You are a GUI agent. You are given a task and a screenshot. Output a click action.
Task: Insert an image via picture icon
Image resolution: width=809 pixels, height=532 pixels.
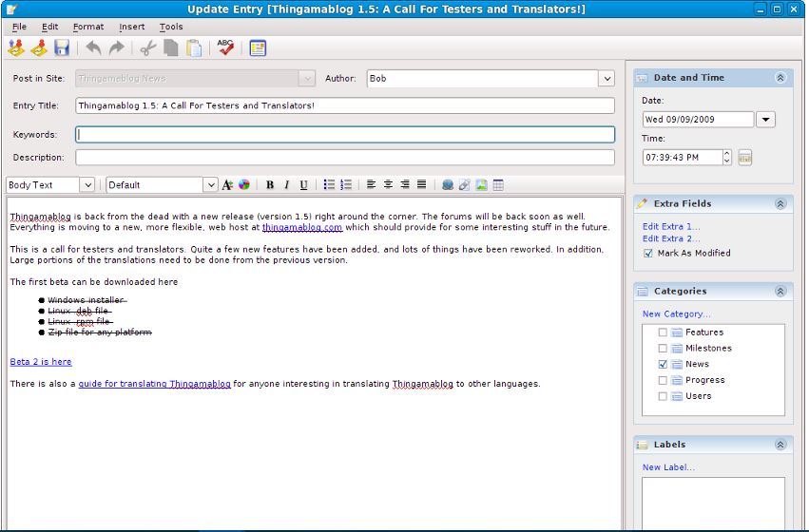[481, 184]
